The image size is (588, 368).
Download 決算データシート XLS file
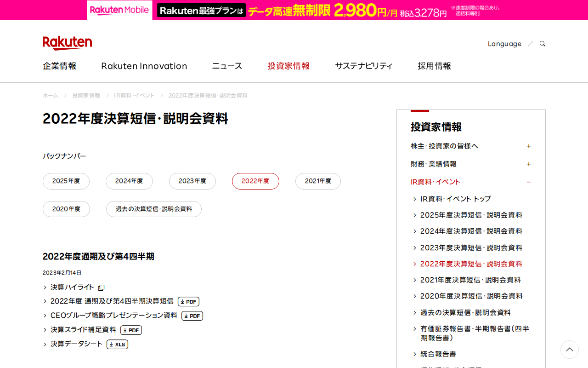tap(117, 344)
